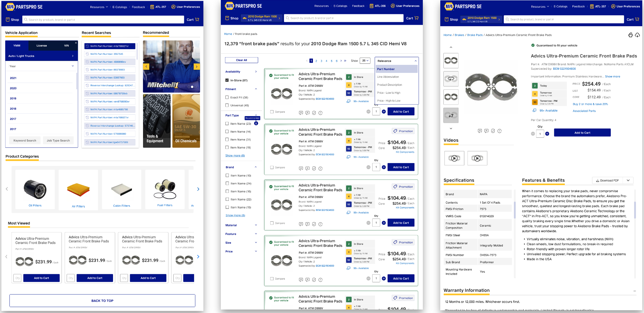The height and width of the screenshot is (313, 644).
Task: Click the cloud download icon on product page
Action: [637, 35]
